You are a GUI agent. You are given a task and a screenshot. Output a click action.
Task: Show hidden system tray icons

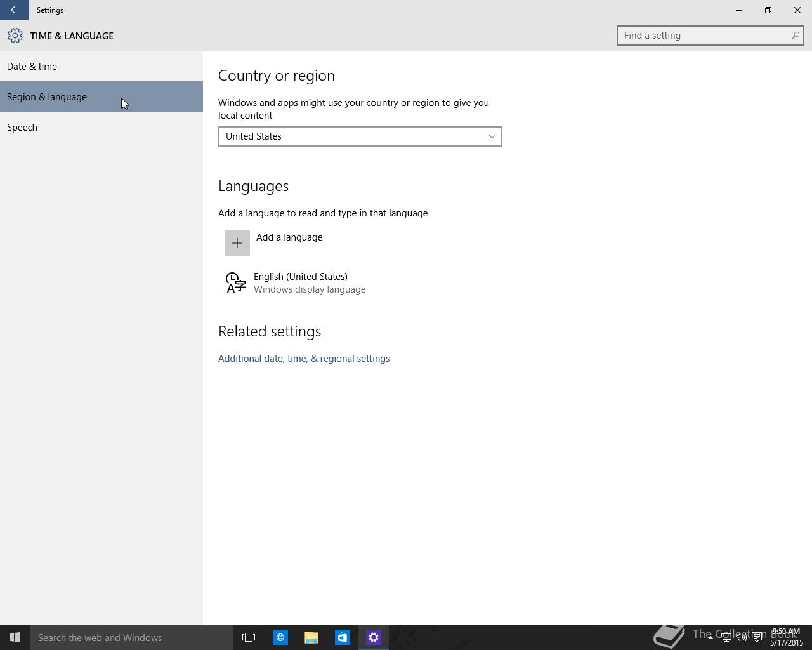coord(710,637)
